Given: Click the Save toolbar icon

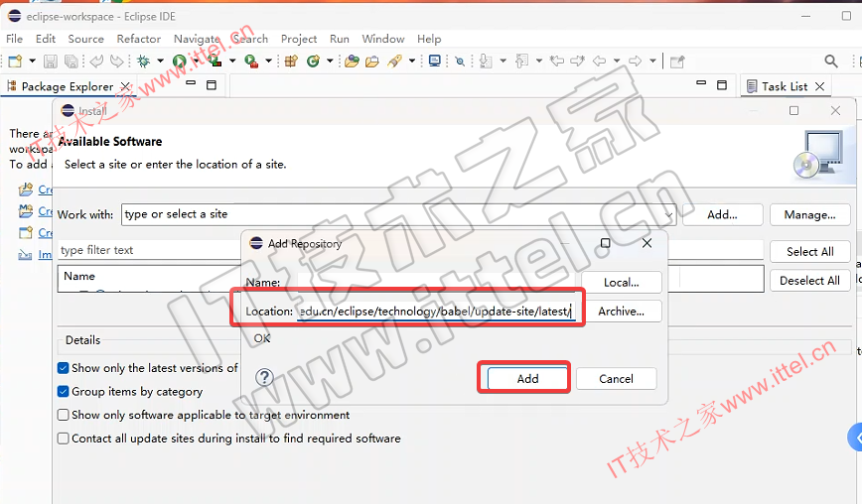Looking at the screenshot, I should 51,61.
